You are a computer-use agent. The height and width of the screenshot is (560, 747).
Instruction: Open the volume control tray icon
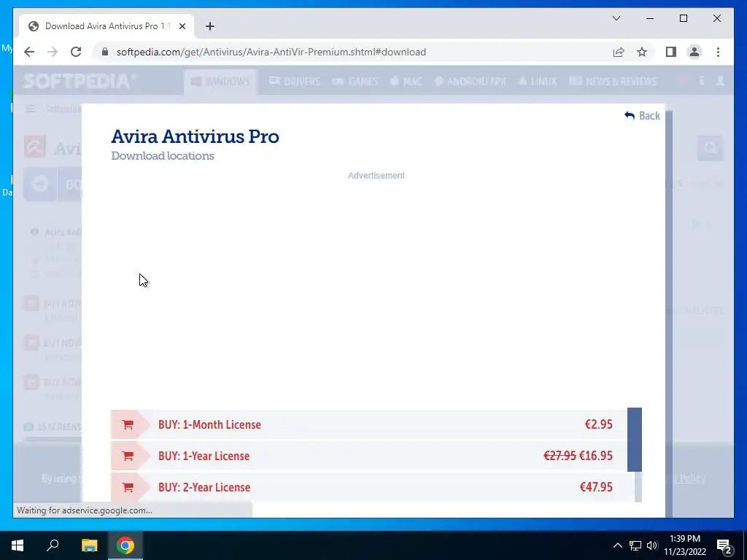point(652,545)
